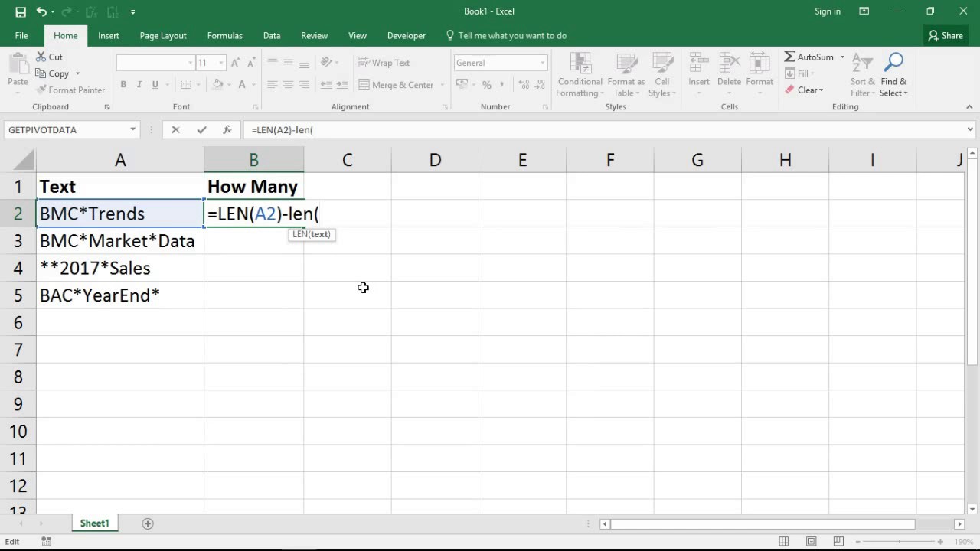Open the File menu
This screenshot has width=980, height=551.
click(21, 36)
